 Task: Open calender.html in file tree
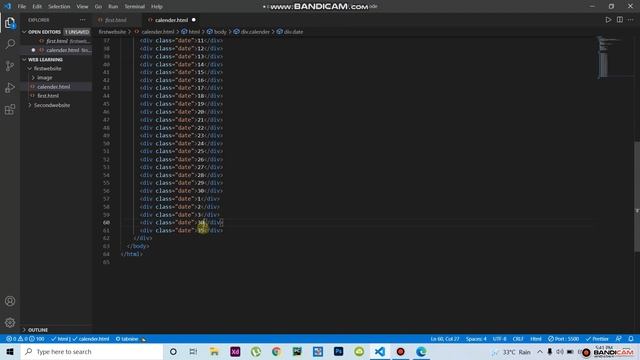tap(53, 87)
